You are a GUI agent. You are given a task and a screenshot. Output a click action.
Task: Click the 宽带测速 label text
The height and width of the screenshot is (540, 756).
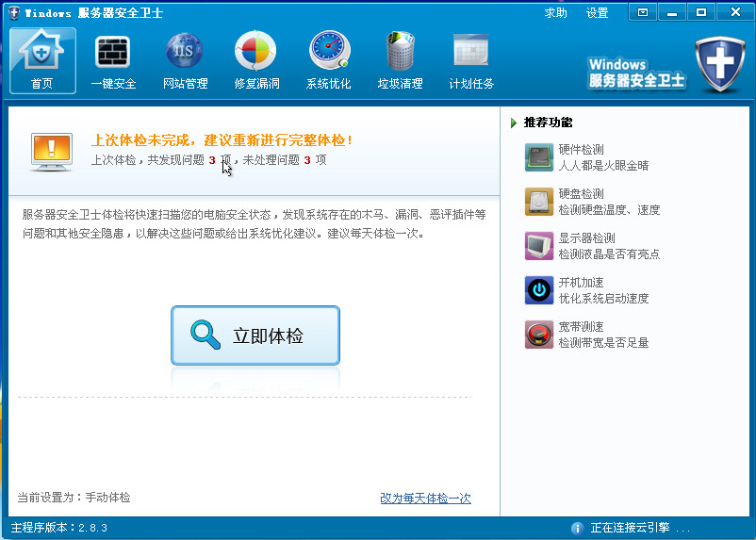pos(581,327)
